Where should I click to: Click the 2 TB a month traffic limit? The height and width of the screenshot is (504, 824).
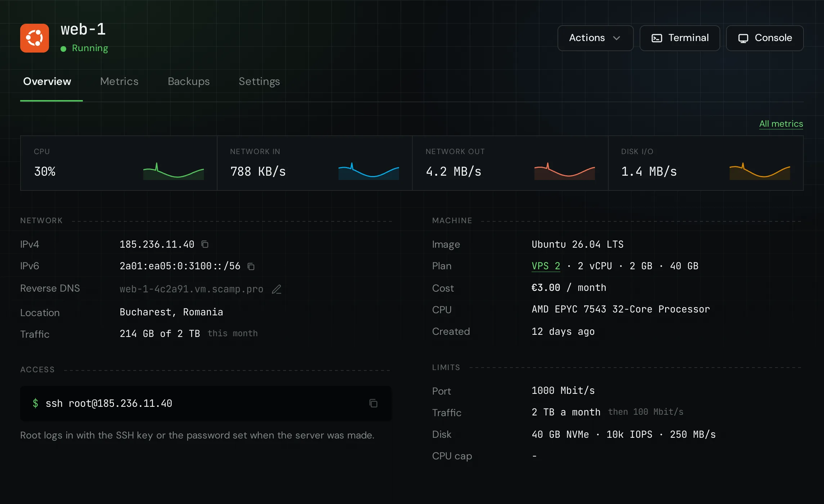[566, 412]
